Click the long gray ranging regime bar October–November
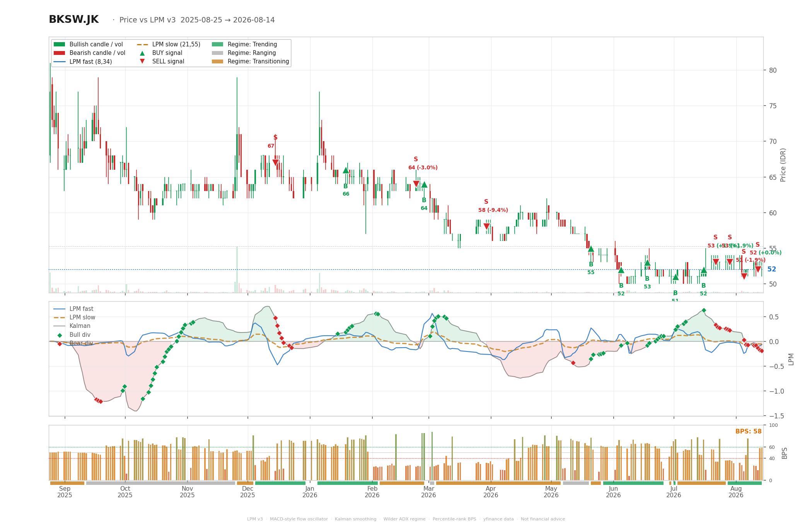The width and height of the screenshot is (812, 522). click(x=160, y=483)
